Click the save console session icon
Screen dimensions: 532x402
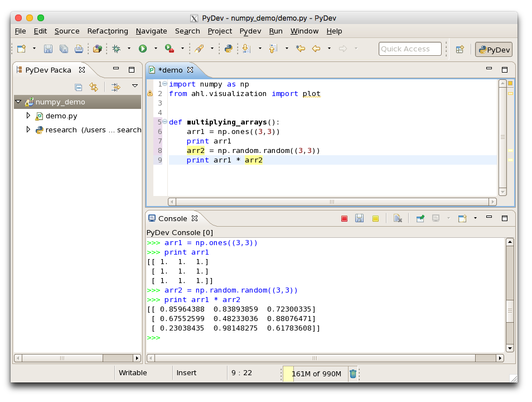pos(359,218)
